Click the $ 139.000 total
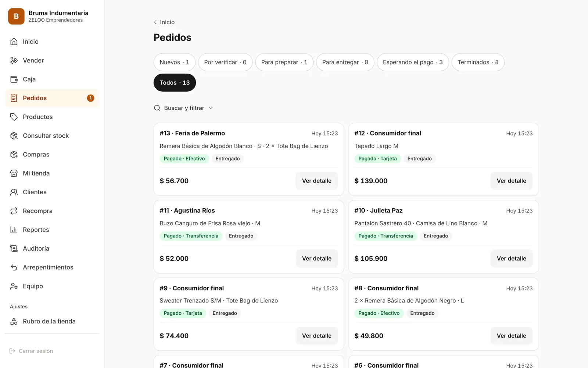 371,181
